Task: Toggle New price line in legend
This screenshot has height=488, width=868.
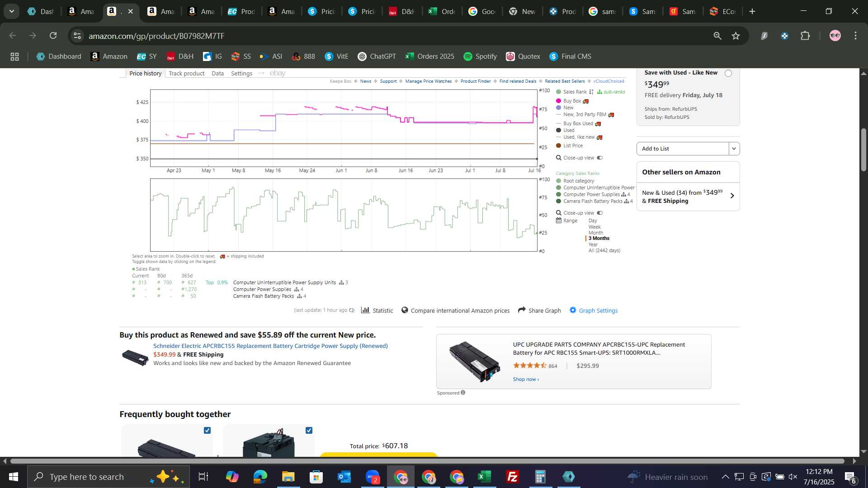Action: (565, 108)
